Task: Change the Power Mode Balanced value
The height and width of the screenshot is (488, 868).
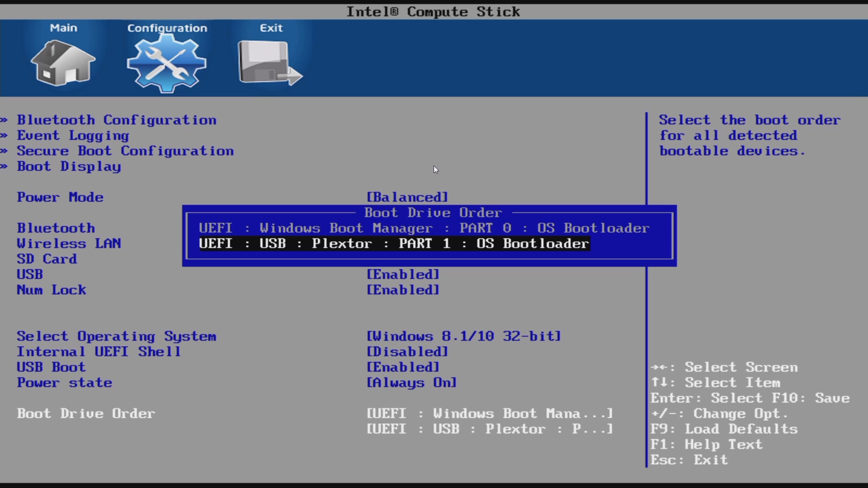Action: click(x=407, y=197)
